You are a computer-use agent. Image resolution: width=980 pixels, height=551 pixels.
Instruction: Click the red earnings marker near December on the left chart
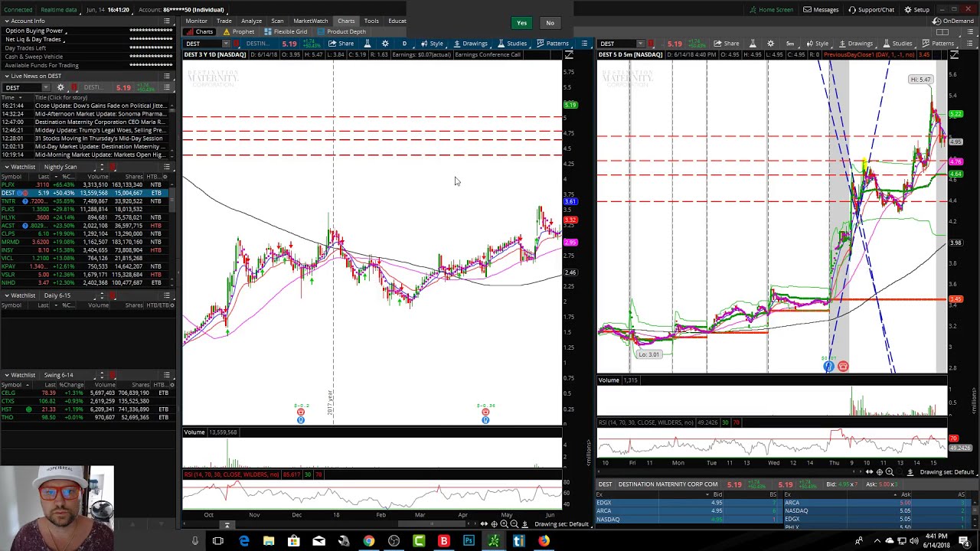(300, 412)
